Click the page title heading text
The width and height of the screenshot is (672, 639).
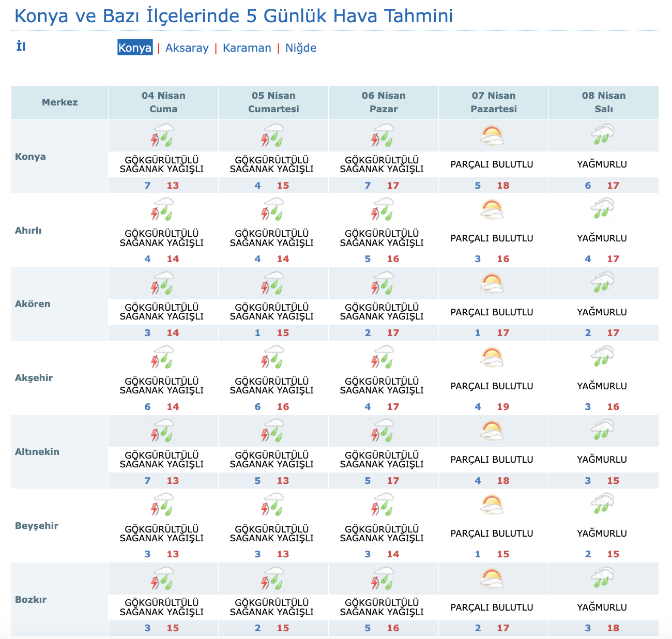point(234,16)
